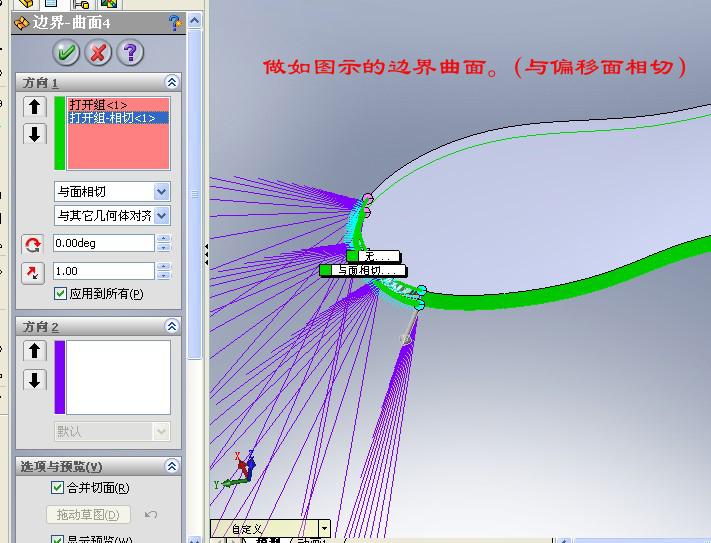Image resolution: width=711 pixels, height=543 pixels.
Task: Click the 拖动草图 button
Action: point(88,515)
